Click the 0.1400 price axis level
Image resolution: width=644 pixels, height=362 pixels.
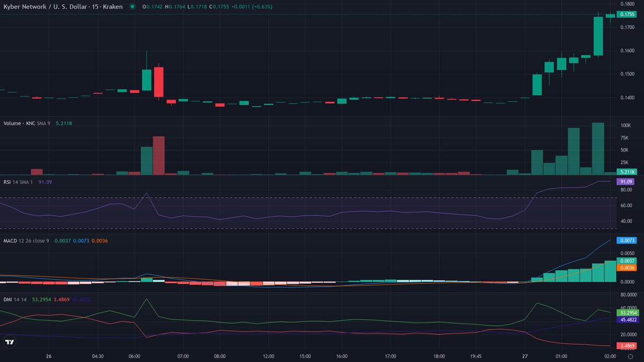[x=627, y=98]
